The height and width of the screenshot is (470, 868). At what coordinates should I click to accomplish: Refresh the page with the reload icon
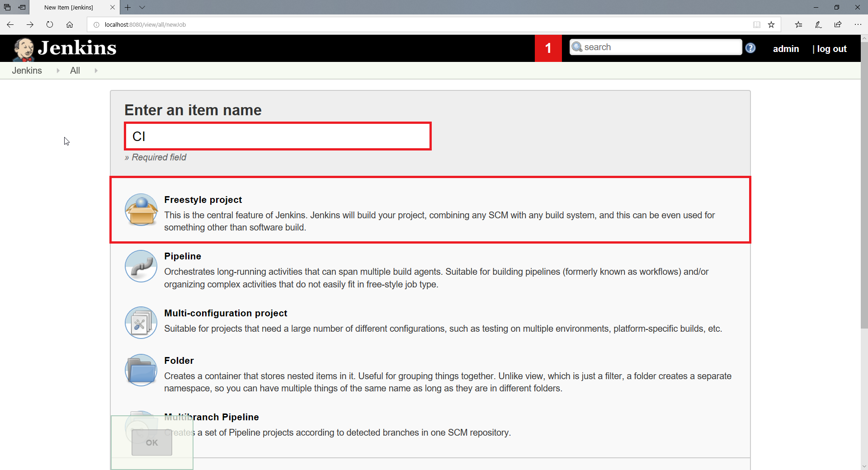(x=50, y=24)
